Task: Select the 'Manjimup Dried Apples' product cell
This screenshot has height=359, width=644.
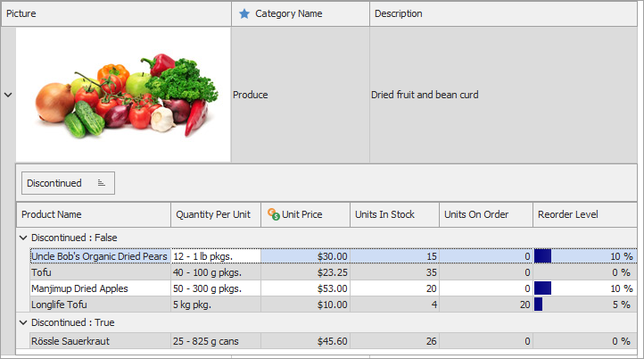Action: pyautogui.click(x=100, y=288)
